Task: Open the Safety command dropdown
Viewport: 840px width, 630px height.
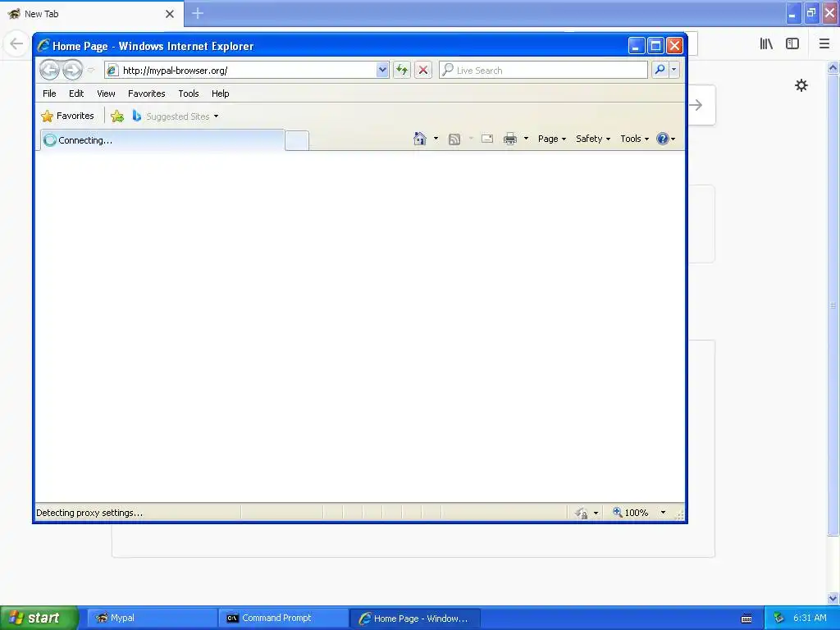Action: click(593, 139)
